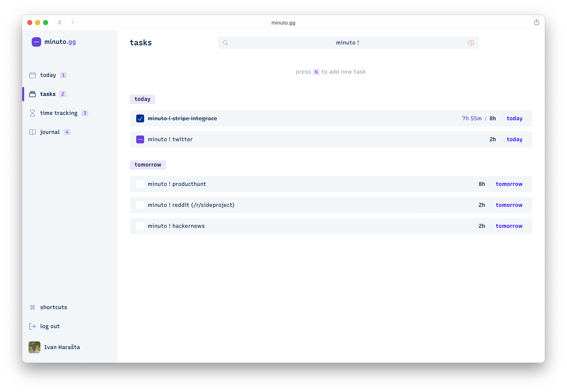Click the minuto.gg window title text
Viewport: 567px width, 392px height.
tap(283, 23)
